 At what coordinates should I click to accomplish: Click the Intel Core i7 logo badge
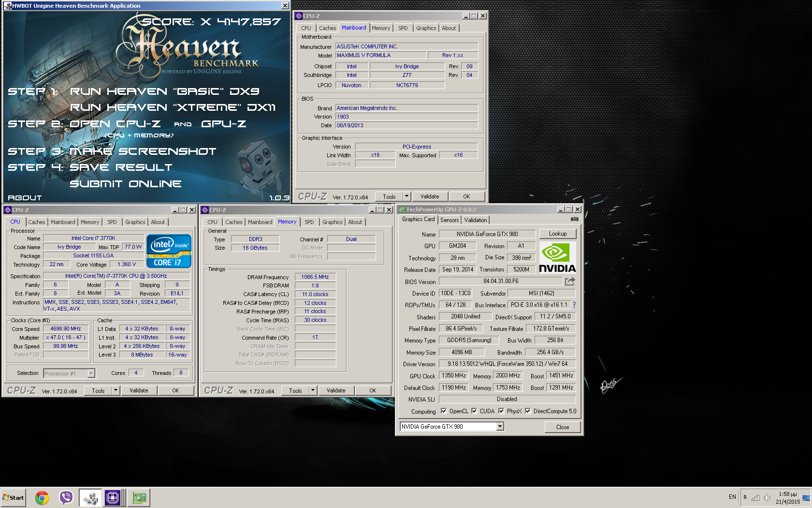[169, 251]
